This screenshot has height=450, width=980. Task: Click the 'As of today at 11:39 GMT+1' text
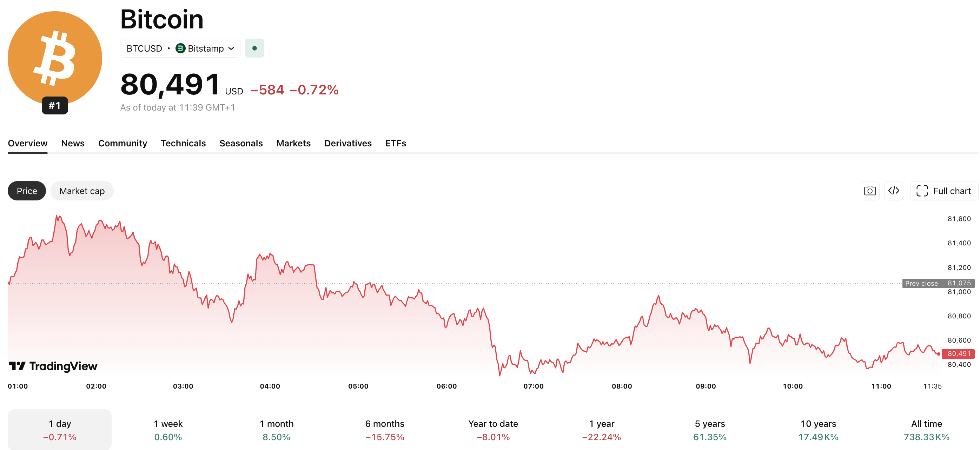tap(177, 108)
